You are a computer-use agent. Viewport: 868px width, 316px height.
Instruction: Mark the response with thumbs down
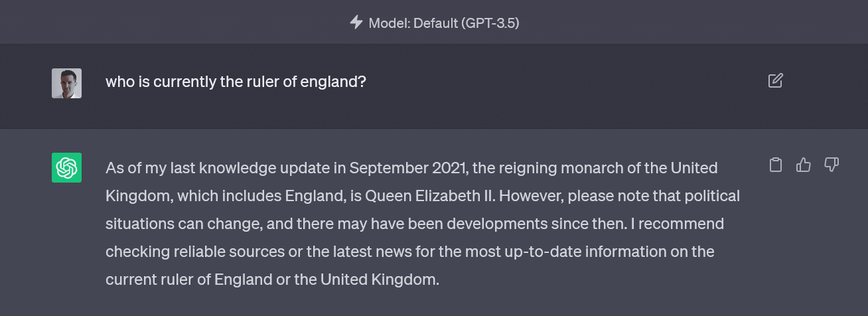pyautogui.click(x=831, y=165)
